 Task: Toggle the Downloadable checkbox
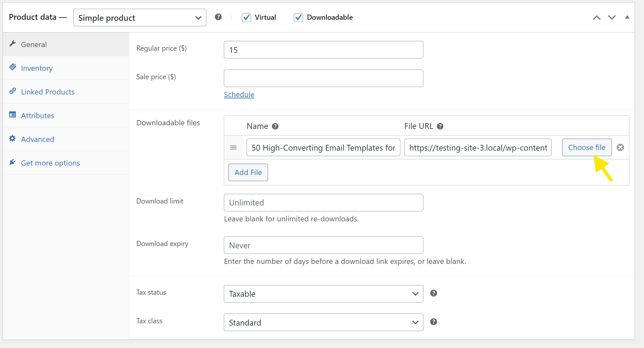point(298,18)
